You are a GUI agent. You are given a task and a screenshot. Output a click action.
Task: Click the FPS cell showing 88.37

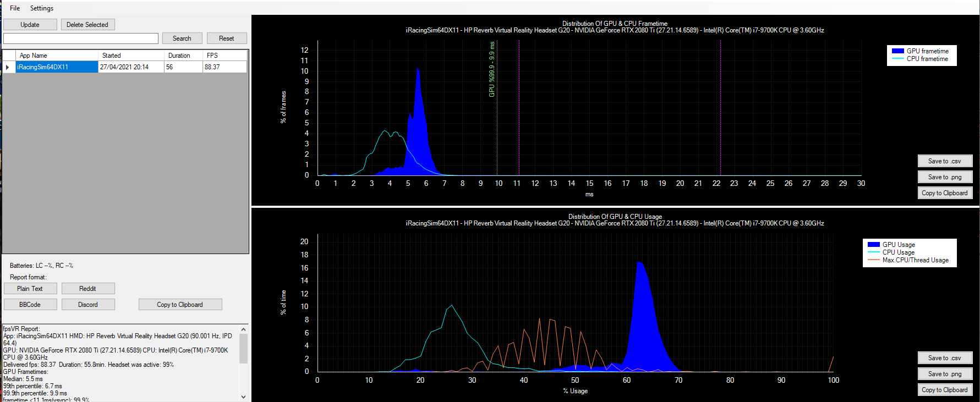point(225,67)
